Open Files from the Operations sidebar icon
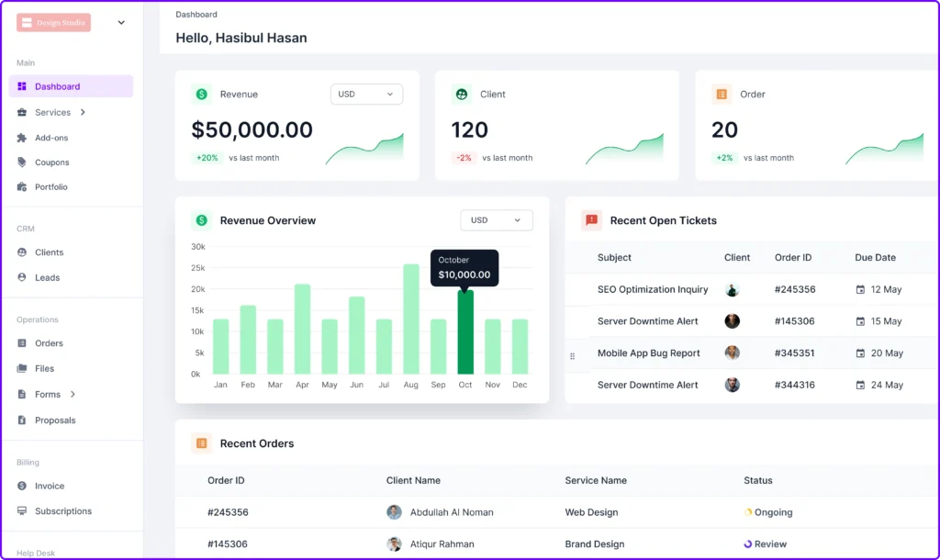940x560 pixels. pos(20,368)
